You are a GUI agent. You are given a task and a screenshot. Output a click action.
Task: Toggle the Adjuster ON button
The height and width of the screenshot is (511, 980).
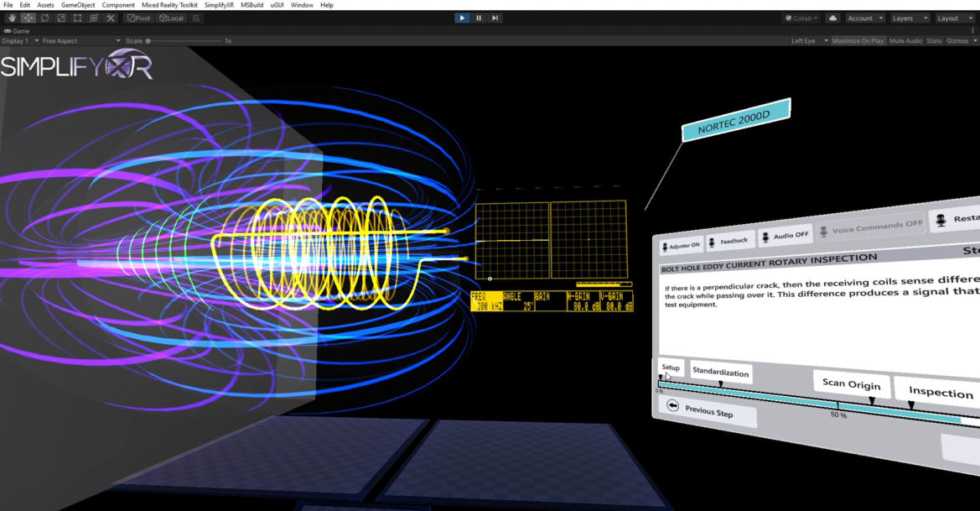tap(682, 246)
